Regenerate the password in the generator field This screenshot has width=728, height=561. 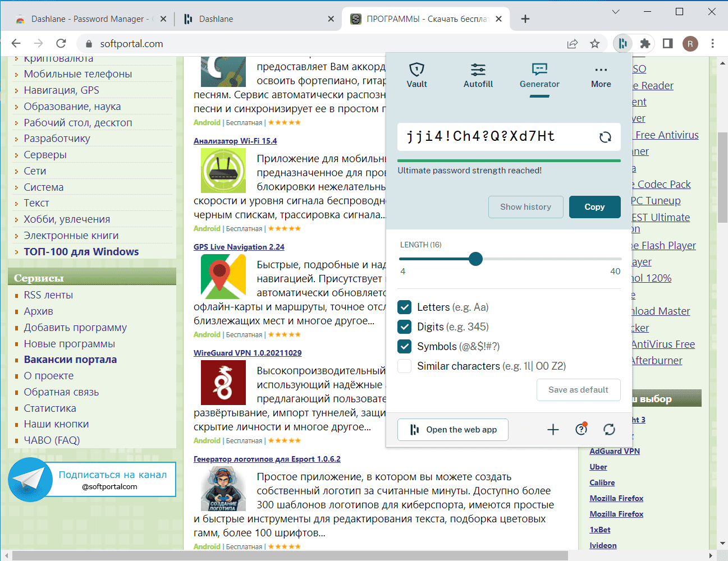(605, 137)
